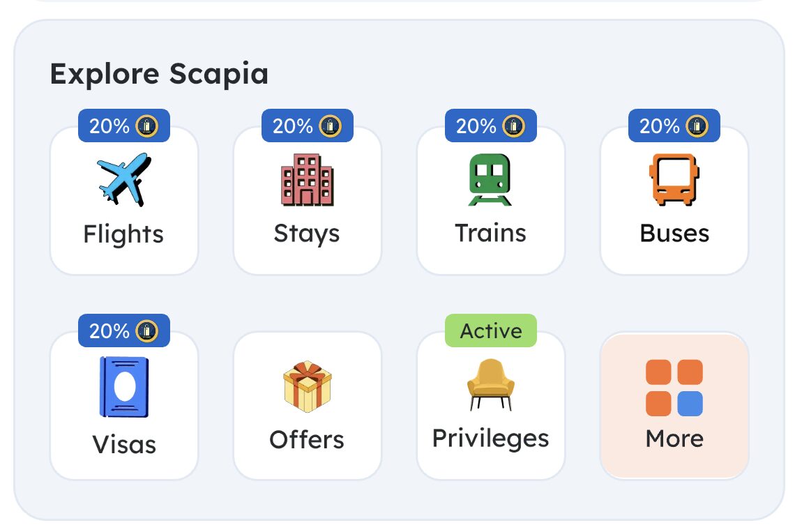795x532 pixels.
Task: Tap the orange bus icon
Action: (674, 179)
